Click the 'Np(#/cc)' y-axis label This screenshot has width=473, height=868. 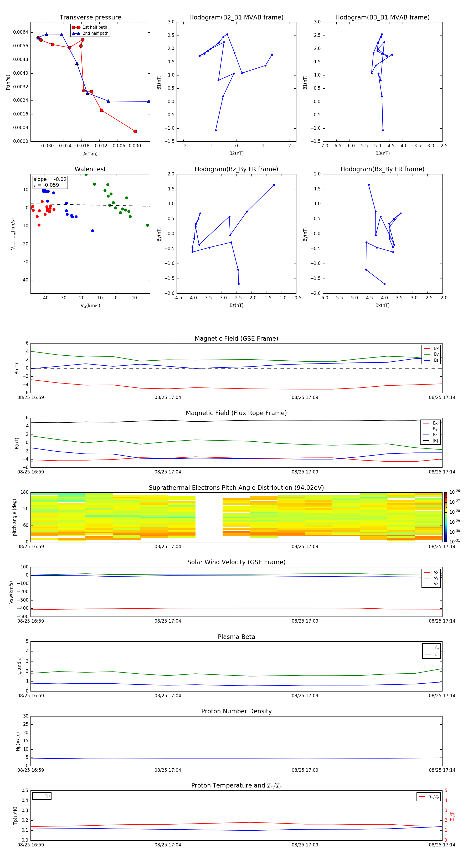point(18,741)
